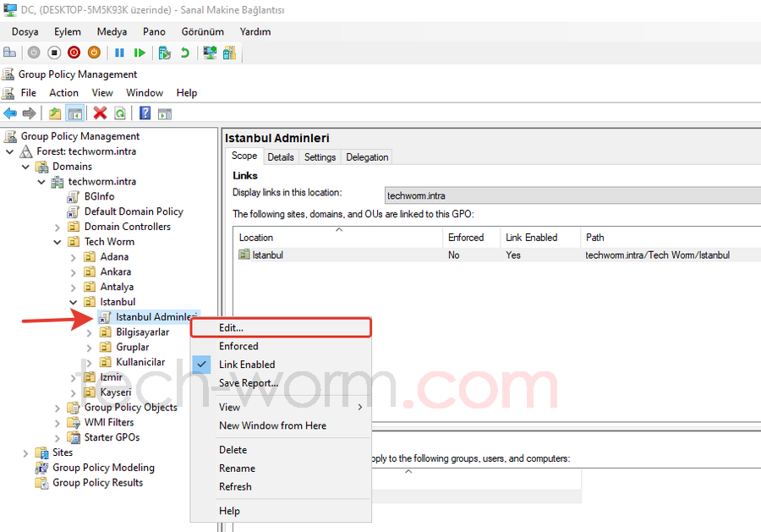761x532 pixels.
Task: Toggle Enforced option in context menu
Action: click(x=238, y=346)
